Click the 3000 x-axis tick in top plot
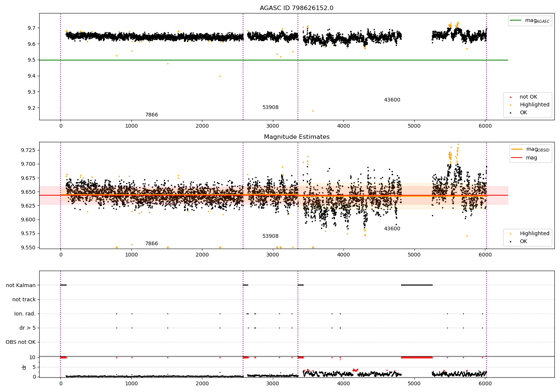Viewport: 560px width, 392px height. [x=273, y=126]
